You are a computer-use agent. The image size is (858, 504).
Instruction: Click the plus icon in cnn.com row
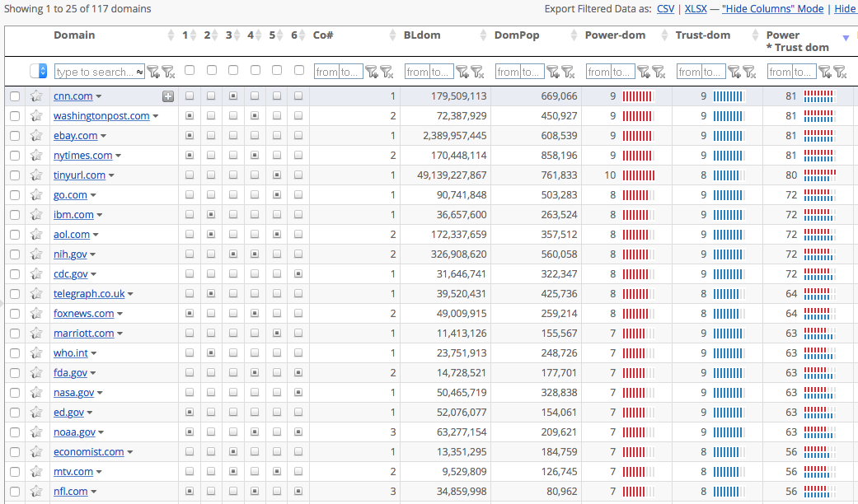[x=168, y=96]
